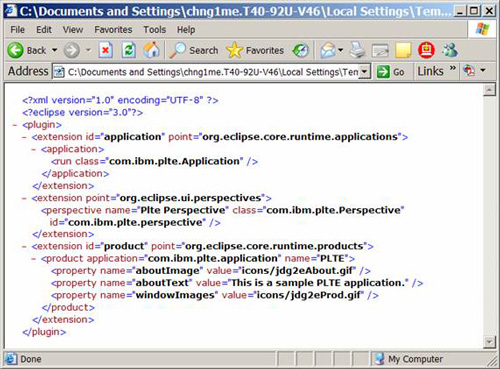
Task: Click the page icon in Address bar
Action: point(59,72)
